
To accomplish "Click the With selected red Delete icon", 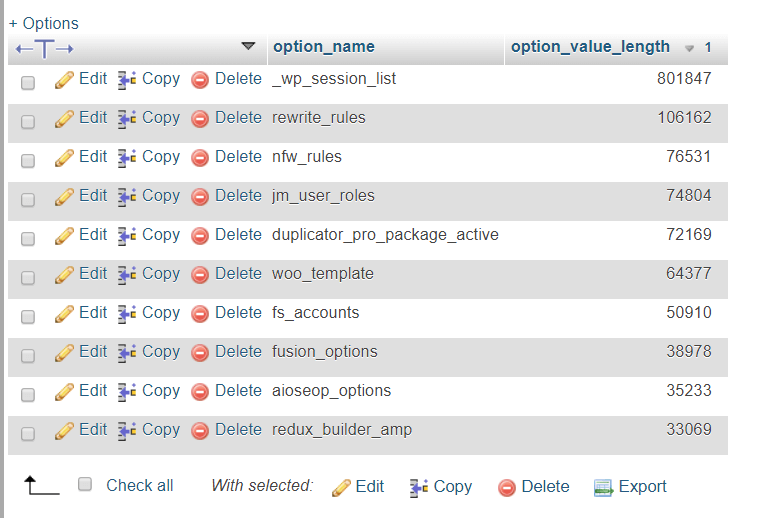I will pos(507,487).
